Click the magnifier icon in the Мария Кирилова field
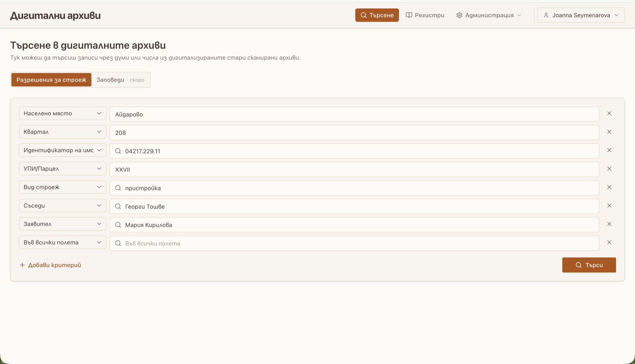635x364 pixels. pyautogui.click(x=118, y=225)
